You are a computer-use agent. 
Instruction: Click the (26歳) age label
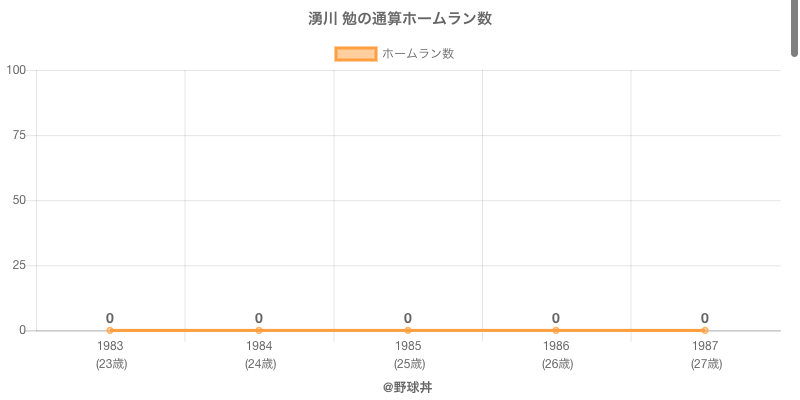click(556, 364)
